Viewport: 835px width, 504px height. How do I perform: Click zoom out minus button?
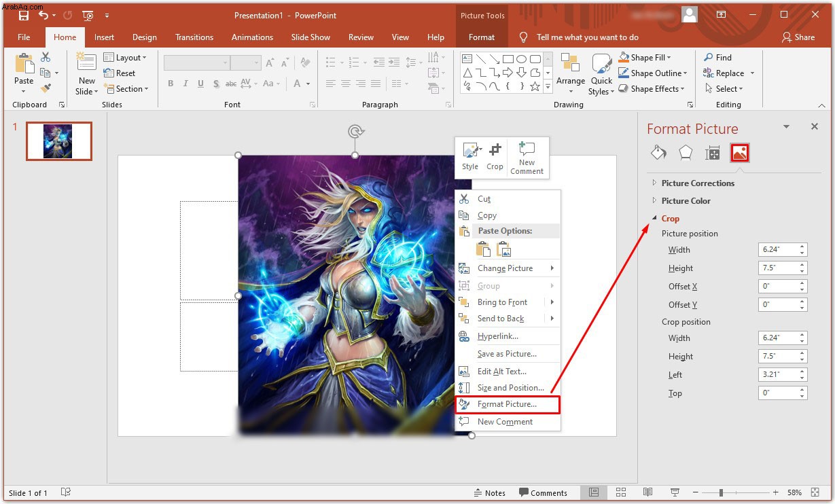pyautogui.click(x=696, y=492)
